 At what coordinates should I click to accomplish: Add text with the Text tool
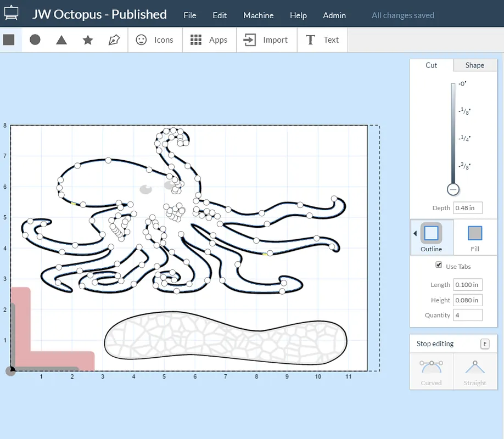click(x=322, y=40)
